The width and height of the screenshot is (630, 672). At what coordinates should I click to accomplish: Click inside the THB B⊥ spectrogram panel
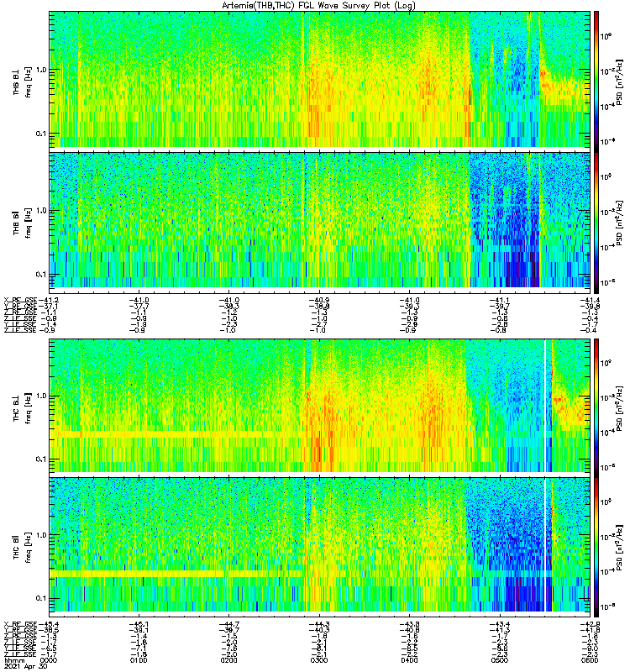pyautogui.click(x=320, y=80)
